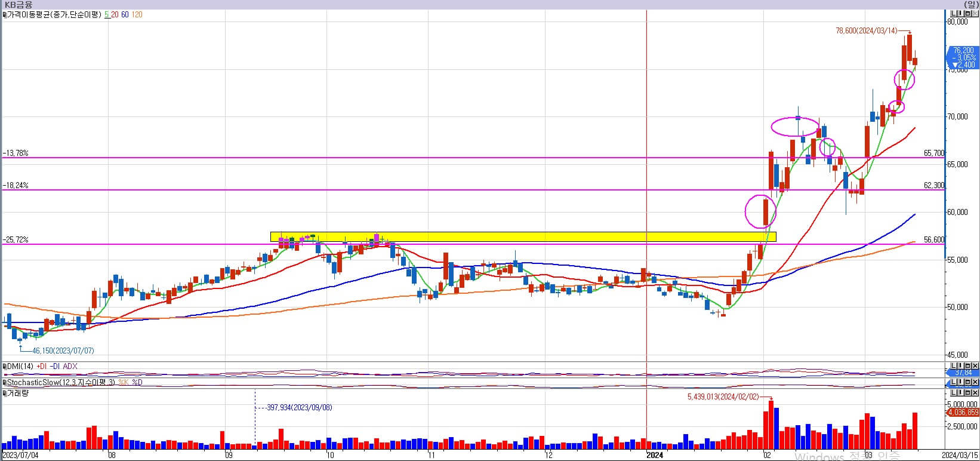The width and height of the screenshot is (980, 461).
Task: Maximize the 거래량 volume panel
Action: (x=967, y=392)
